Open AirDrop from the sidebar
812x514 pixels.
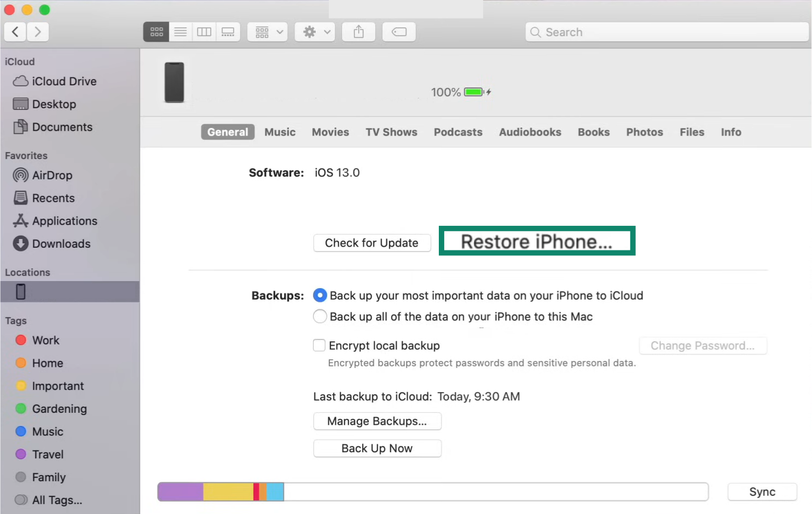[51, 175]
